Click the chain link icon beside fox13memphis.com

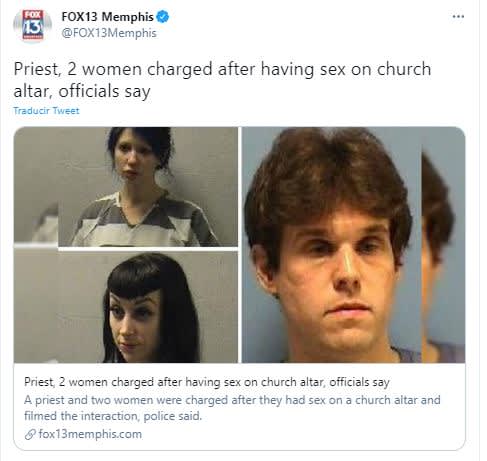[x=30, y=434]
